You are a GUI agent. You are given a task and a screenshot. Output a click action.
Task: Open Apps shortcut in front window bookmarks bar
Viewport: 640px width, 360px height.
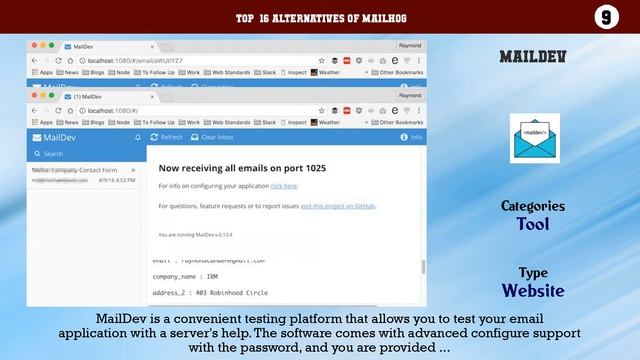pos(42,122)
